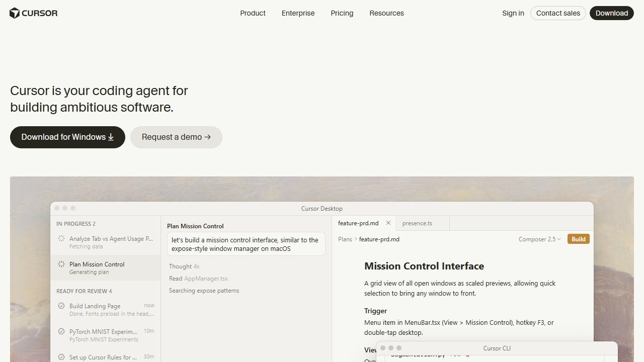Click spinner icon beside Analyze Tab task
The height and width of the screenshot is (362, 644).
pyautogui.click(x=61, y=239)
